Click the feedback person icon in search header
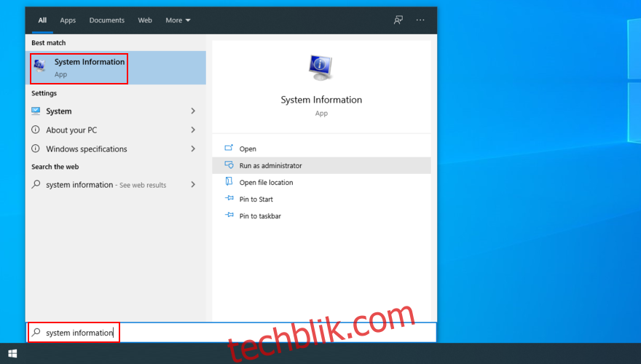 pyautogui.click(x=398, y=20)
